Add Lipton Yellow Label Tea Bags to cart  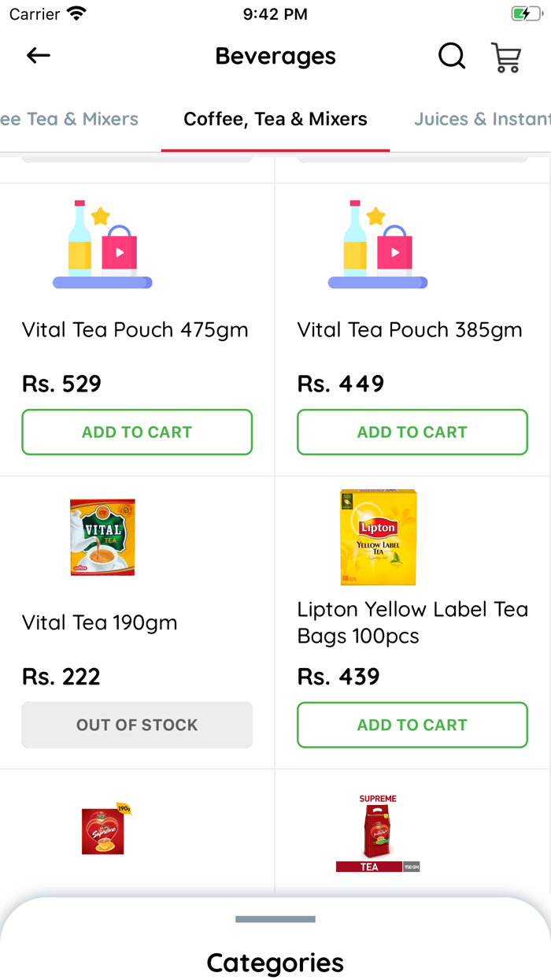point(412,725)
